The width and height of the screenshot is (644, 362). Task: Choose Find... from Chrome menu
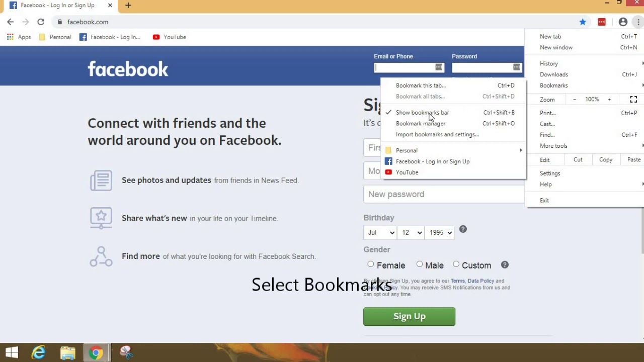[585, 135]
